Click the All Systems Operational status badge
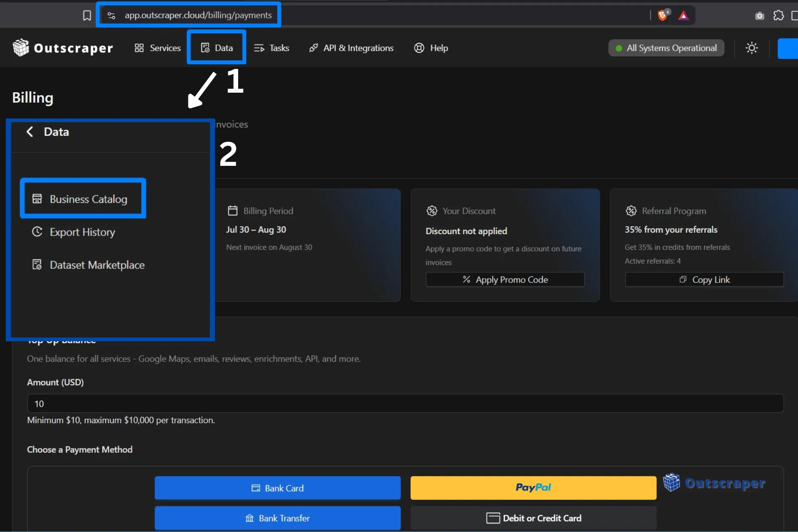 coord(666,48)
